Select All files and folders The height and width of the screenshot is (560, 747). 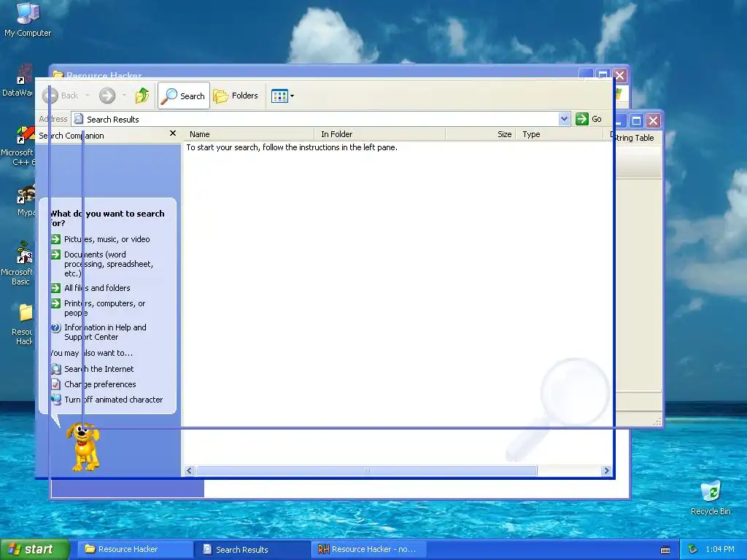click(x=97, y=288)
